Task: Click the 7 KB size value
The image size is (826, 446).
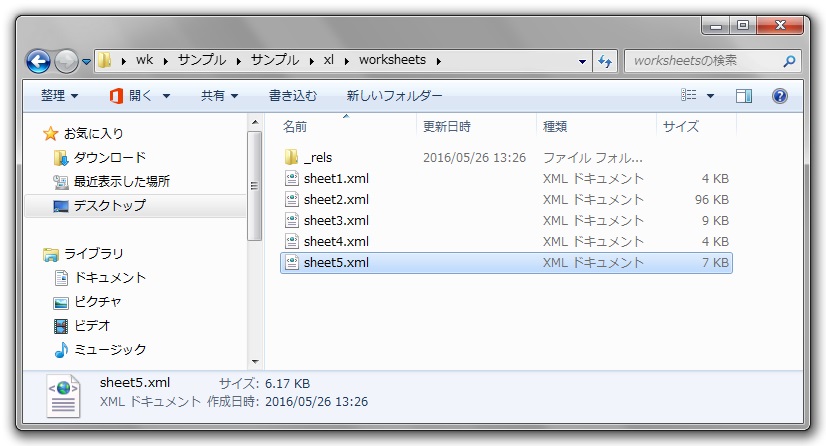Action: pos(715,262)
